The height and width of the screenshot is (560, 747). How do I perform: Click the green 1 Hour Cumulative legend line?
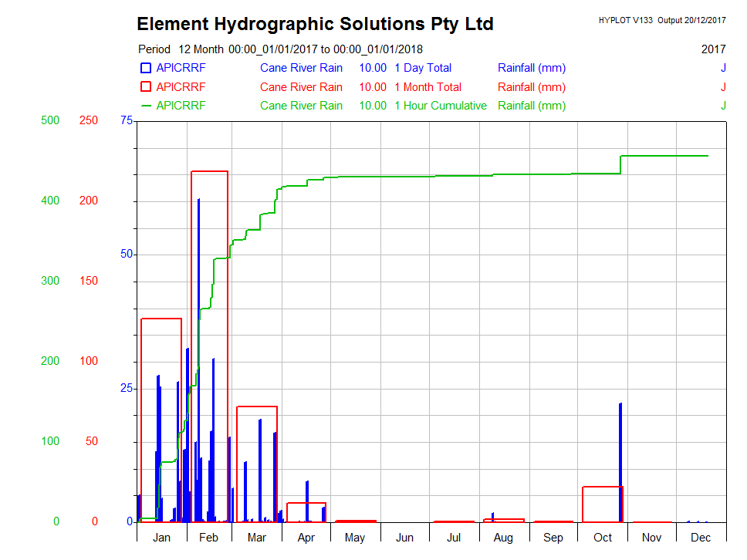[x=146, y=105]
